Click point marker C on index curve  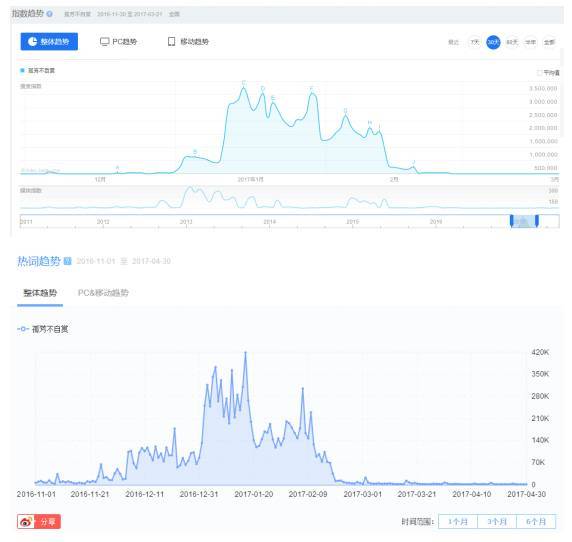pyautogui.click(x=244, y=83)
